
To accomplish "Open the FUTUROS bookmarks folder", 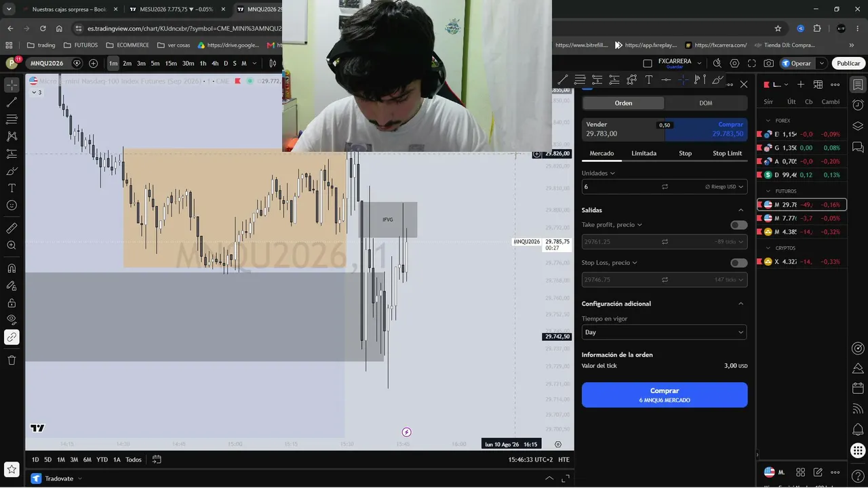I will click(x=80, y=45).
